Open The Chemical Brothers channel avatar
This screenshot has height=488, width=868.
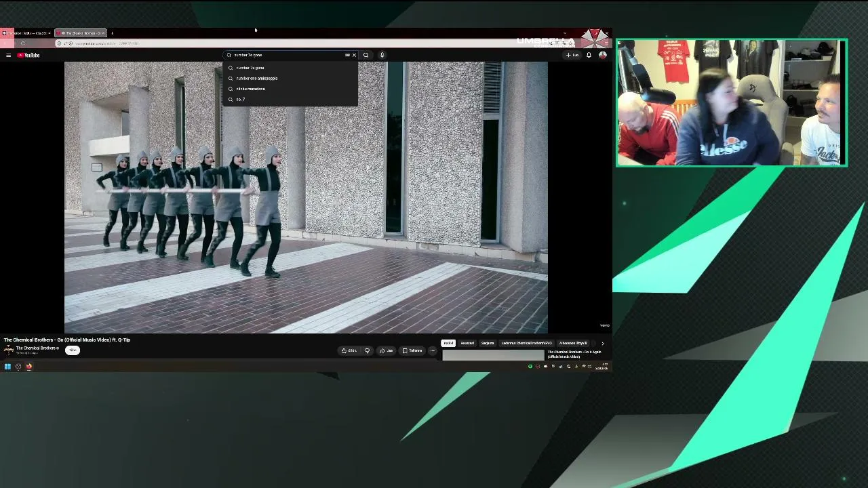(x=8, y=350)
